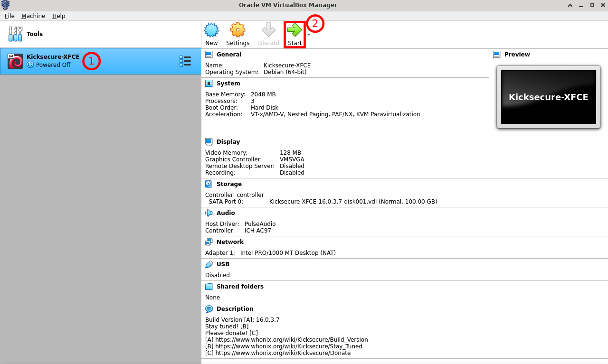Click the USB section icon

pyautogui.click(x=209, y=264)
